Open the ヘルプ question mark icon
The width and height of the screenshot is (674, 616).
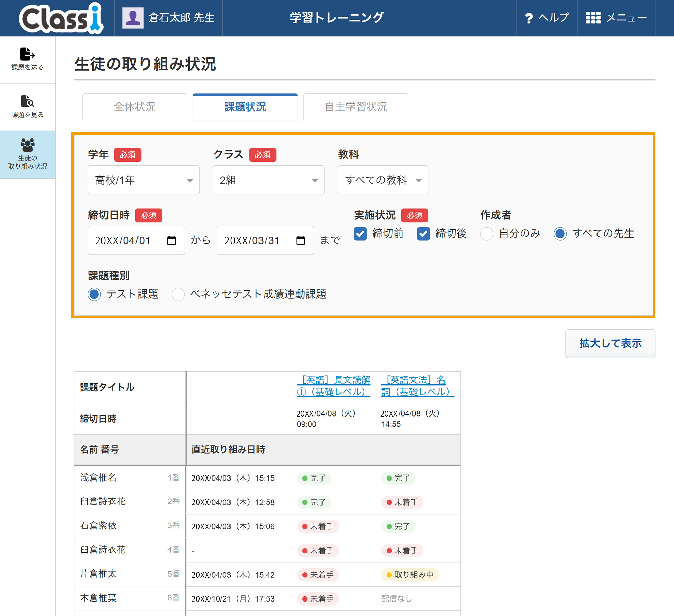(x=529, y=18)
